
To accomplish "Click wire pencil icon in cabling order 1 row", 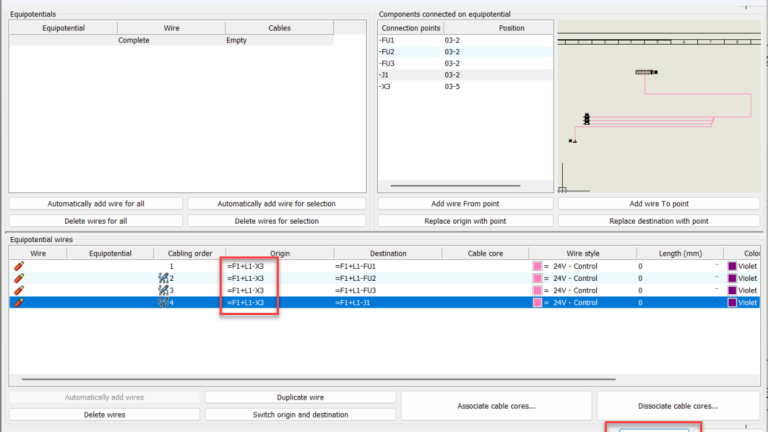I will tap(19, 266).
